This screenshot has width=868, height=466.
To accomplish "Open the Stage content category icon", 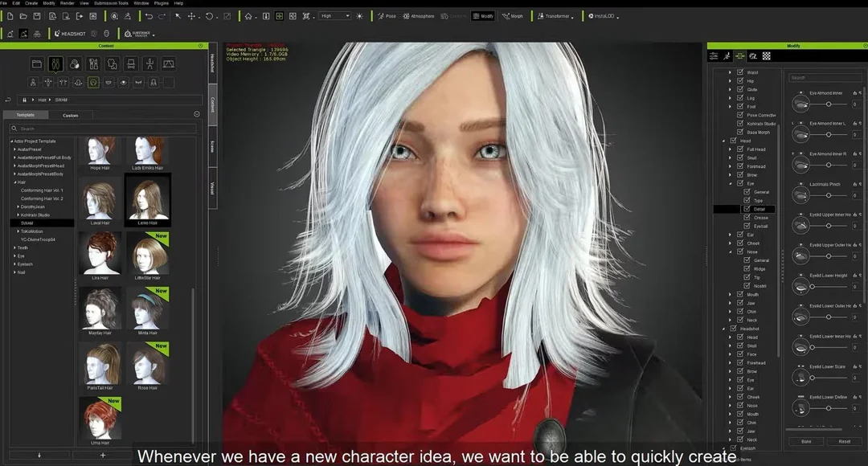I will pos(168,64).
